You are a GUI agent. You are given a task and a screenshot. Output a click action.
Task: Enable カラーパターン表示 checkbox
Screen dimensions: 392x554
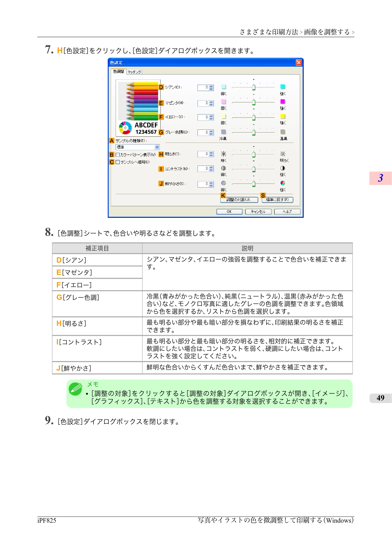pyautogui.click(x=118, y=155)
